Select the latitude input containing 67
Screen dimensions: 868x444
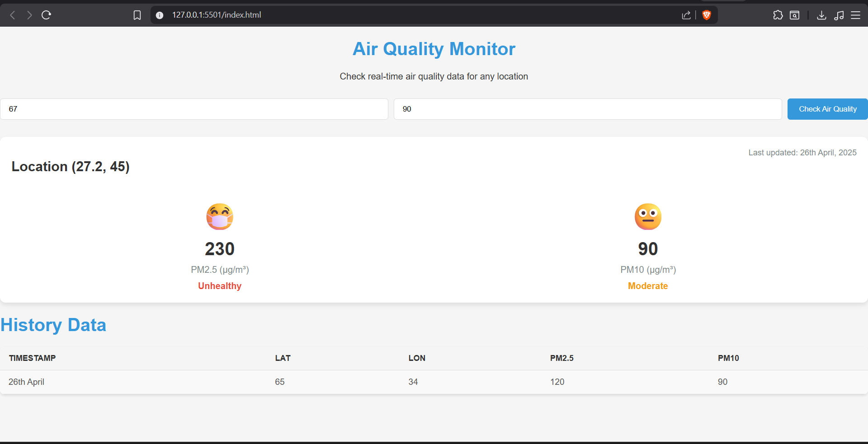(x=193, y=109)
